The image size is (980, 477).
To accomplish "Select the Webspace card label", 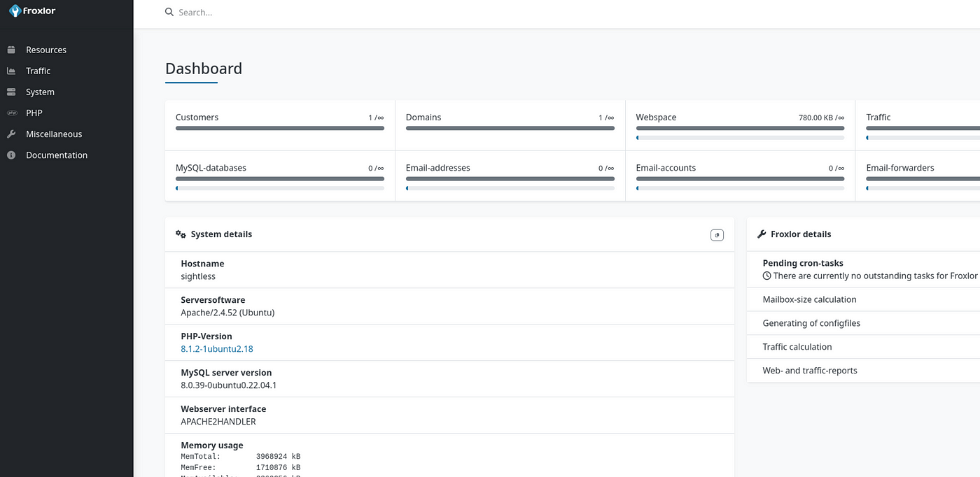I will point(656,118).
